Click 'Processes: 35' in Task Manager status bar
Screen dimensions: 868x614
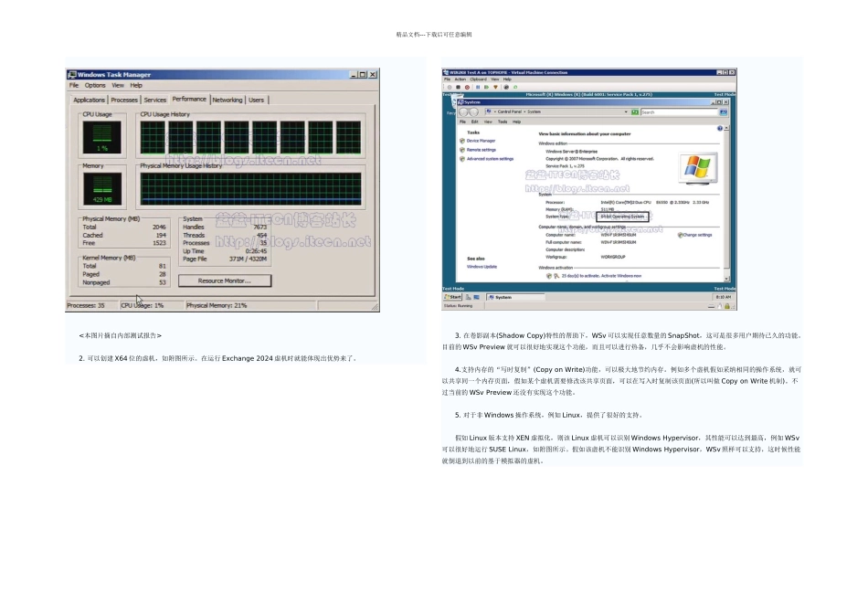coord(86,305)
